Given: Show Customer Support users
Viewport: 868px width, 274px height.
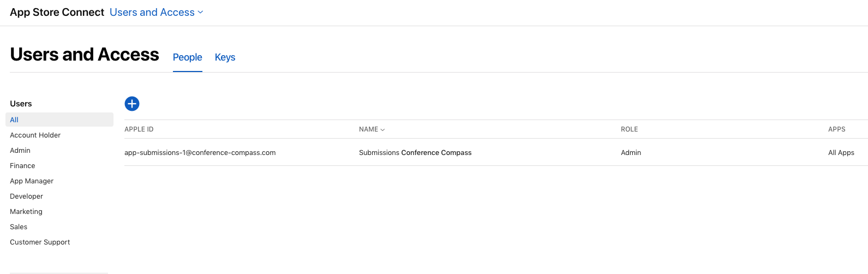Looking at the screenshot, I should point(40,242).
